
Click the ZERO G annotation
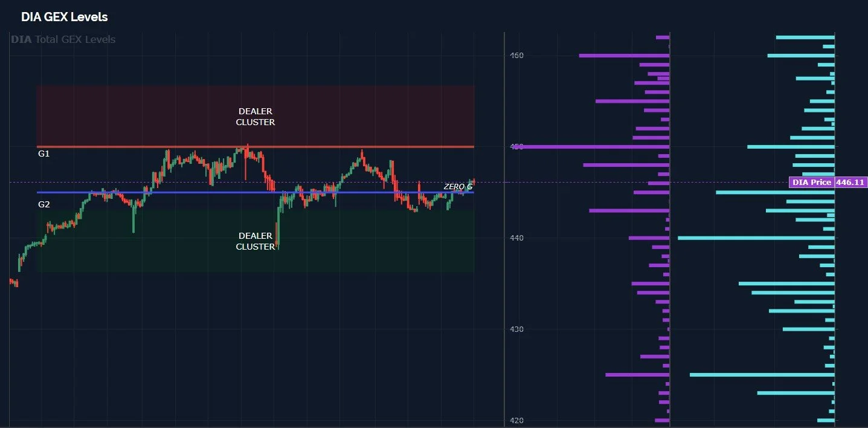458,187
